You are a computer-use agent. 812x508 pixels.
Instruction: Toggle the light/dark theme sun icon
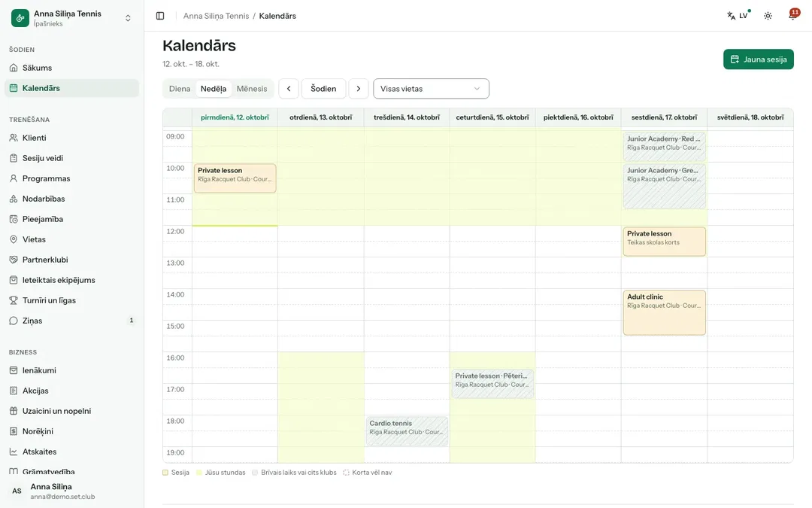tap(768, 16)
